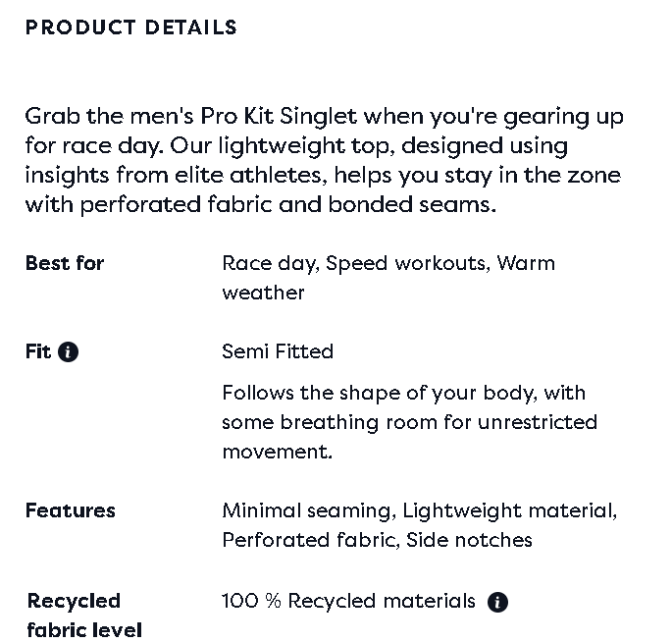Viewport: 672px width, 643px height.
Task: Open the Fit info icon
Action: click(x=69, y=352)
